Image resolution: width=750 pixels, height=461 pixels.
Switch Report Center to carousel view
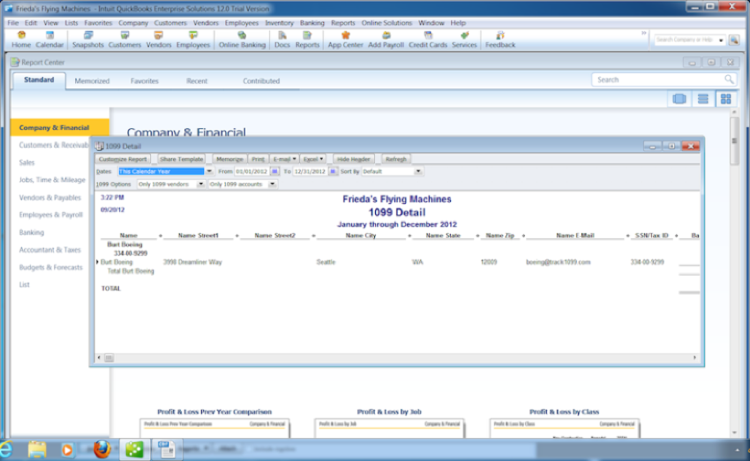coord(679,99)
